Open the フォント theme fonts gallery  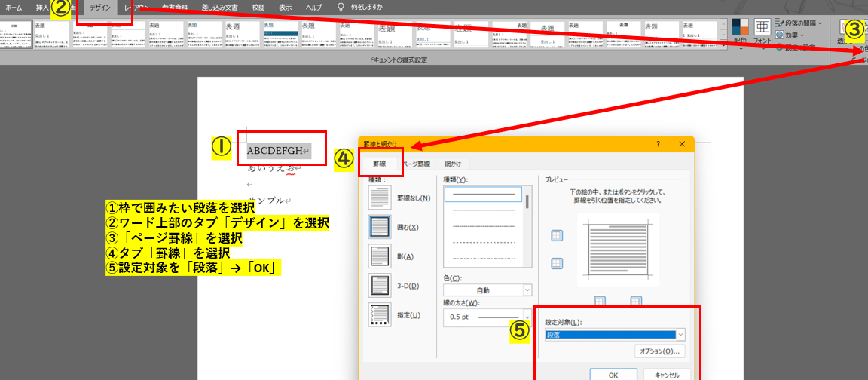[x=763, y=34]
